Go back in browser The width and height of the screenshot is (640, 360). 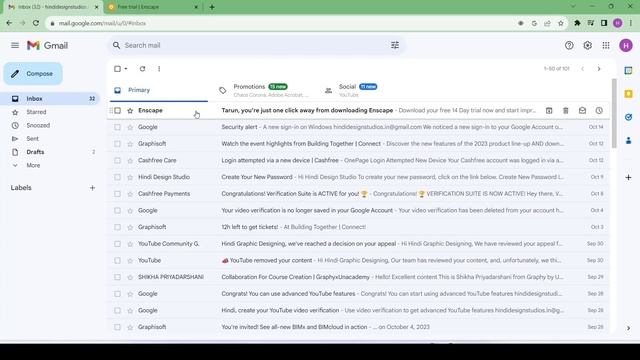coord(9,23)
